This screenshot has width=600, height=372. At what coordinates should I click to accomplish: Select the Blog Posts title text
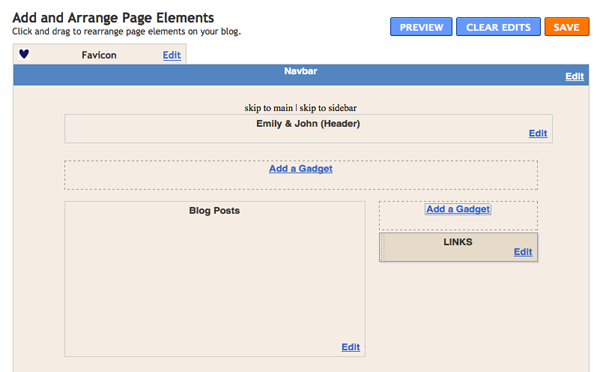point(214,210)
